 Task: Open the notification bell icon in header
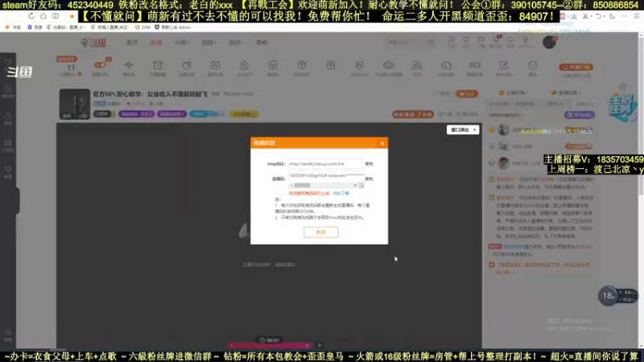point(510,41)
